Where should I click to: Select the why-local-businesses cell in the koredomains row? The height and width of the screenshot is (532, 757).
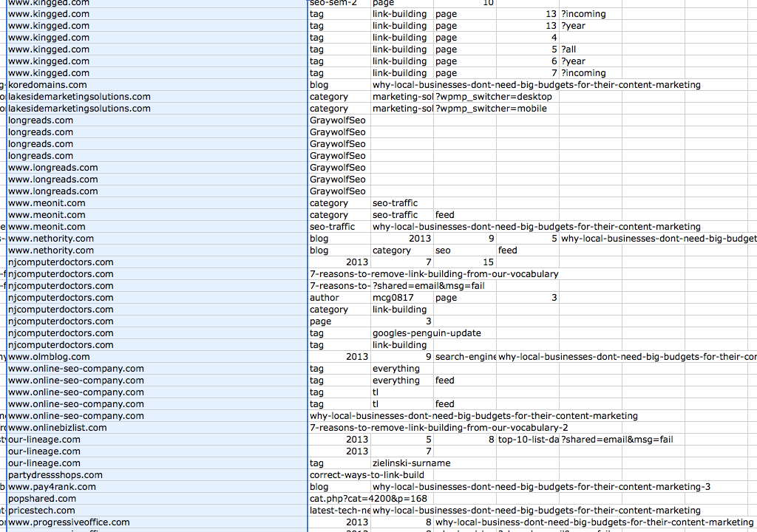click(537, 85)
